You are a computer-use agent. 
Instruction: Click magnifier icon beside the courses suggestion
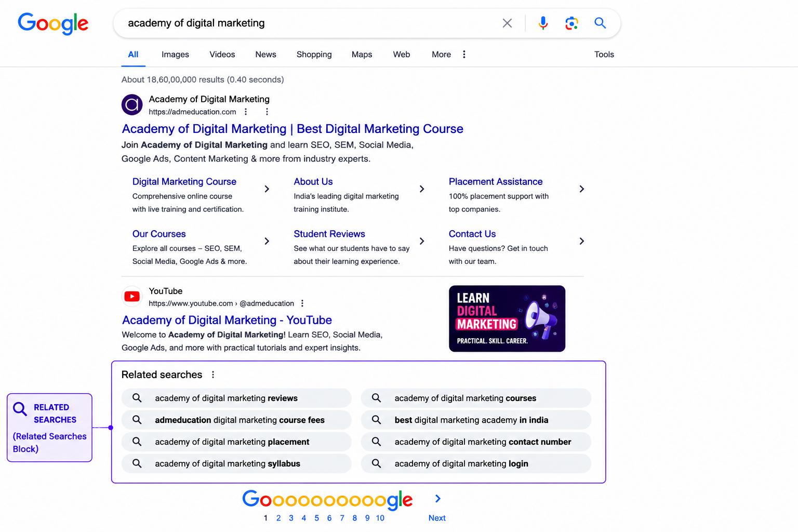tap(377, 398)
